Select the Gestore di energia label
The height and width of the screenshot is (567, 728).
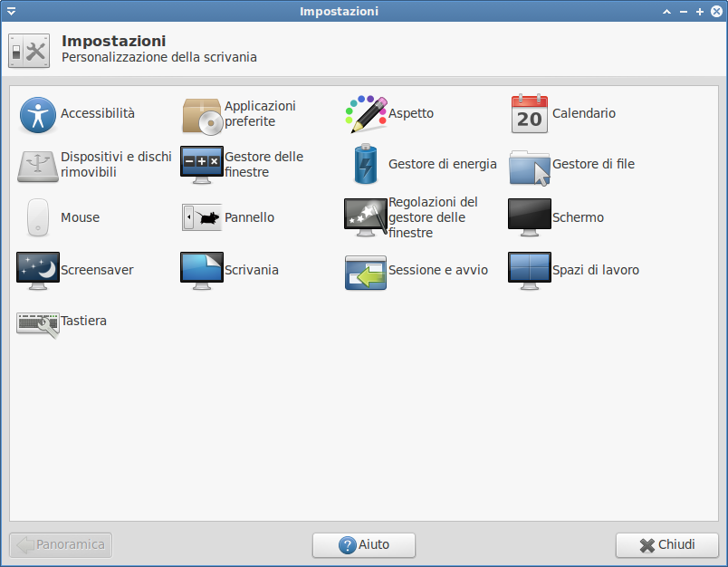tap(443, 164)
